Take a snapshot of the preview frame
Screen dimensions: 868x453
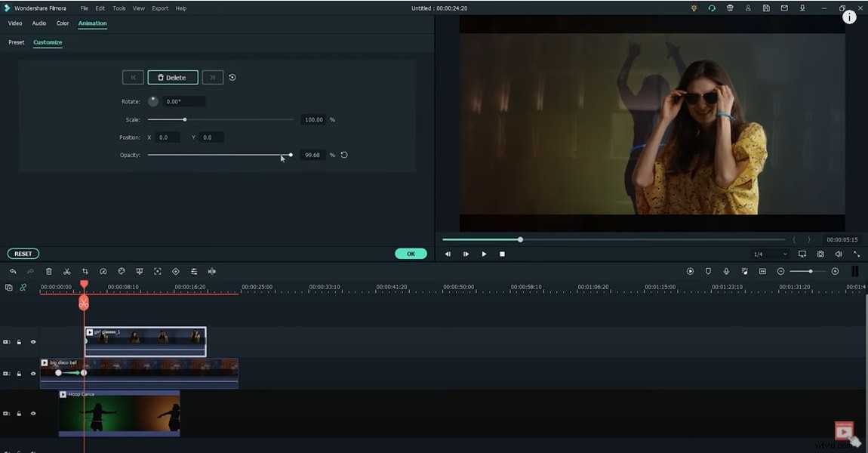tap(820, 254)
